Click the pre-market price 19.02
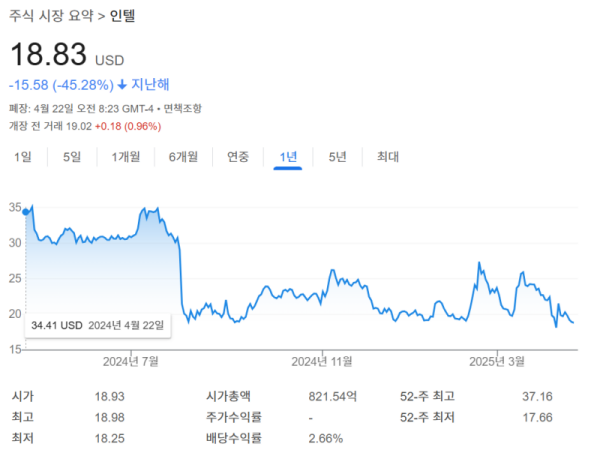This screenshot has height=456, width=600. tap(79, 126)
